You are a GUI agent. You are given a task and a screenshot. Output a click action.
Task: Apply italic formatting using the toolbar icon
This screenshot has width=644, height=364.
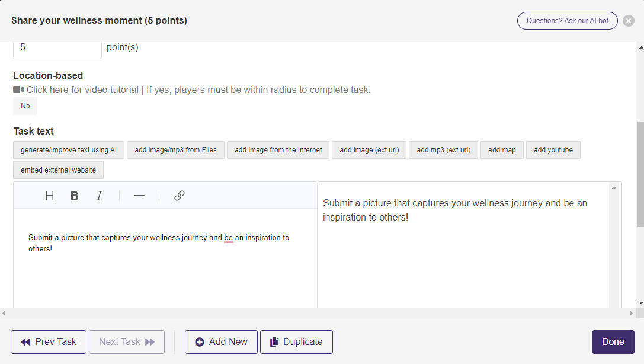(99, 196)
